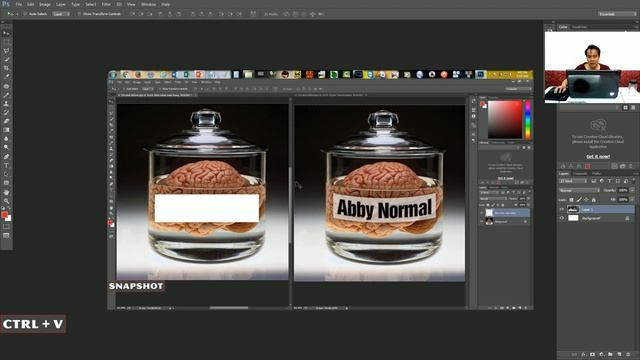Click the background white color swatch
This screenshot has height=360, width=640.
click(9, 218)
